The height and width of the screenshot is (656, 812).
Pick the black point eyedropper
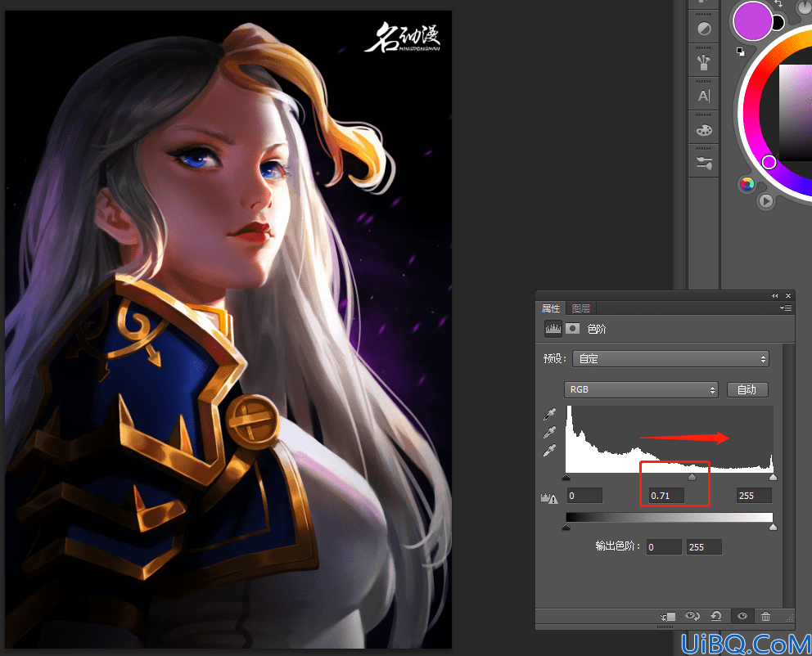coord(549,414)
